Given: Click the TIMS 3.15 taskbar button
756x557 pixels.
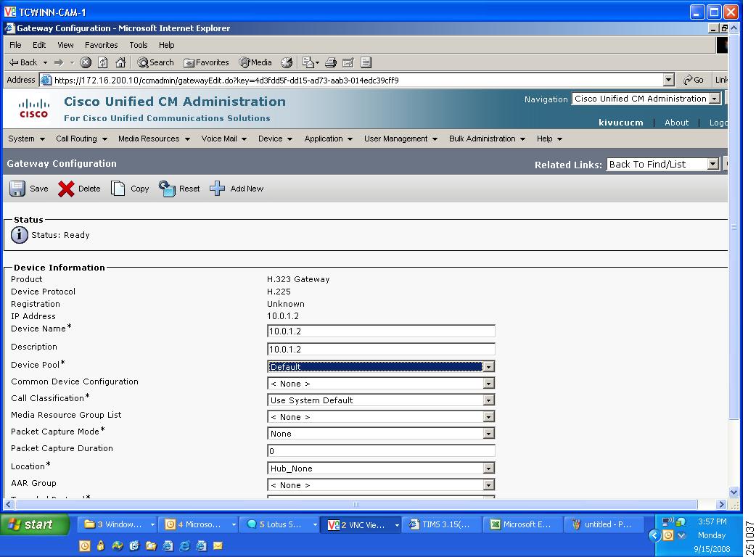Looking at the screenshot, I should coord(443,524).
